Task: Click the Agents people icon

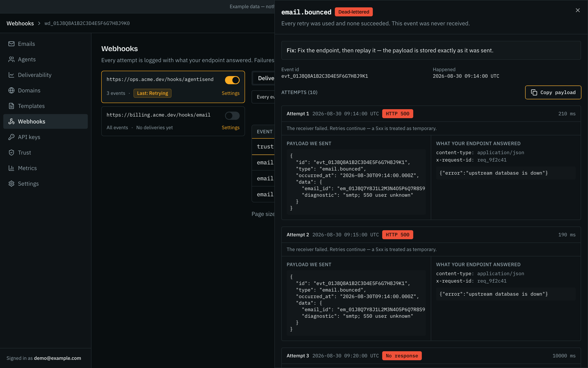Action: (11, 59)
